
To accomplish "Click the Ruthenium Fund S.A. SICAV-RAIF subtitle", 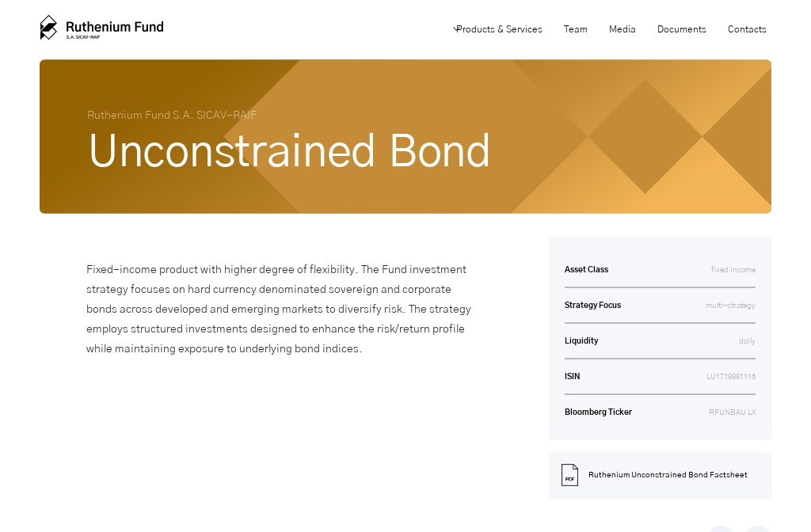I will point(172,115).
